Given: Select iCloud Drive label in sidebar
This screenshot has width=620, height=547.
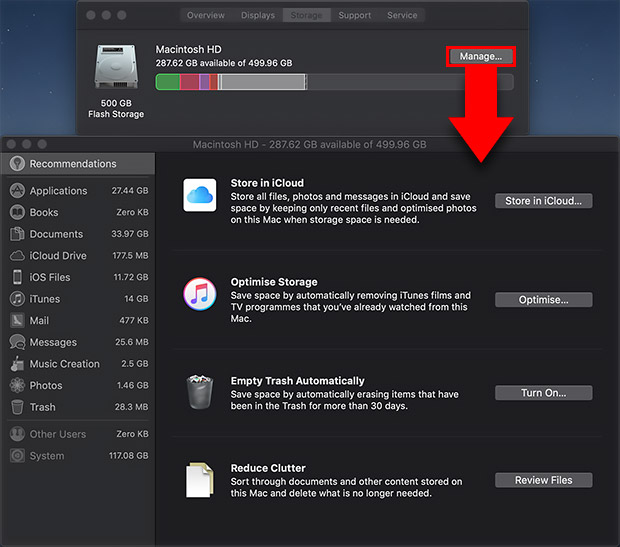Looking at the screenshot, I should 58,256.
